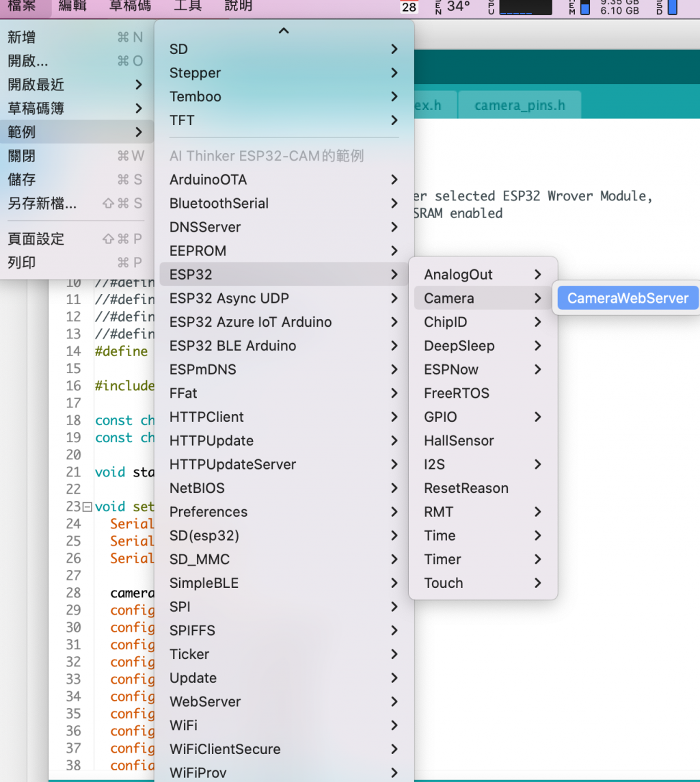700x782 pixels.
Task: Open HTTPClient examples
Action: (x=284, y=417)
